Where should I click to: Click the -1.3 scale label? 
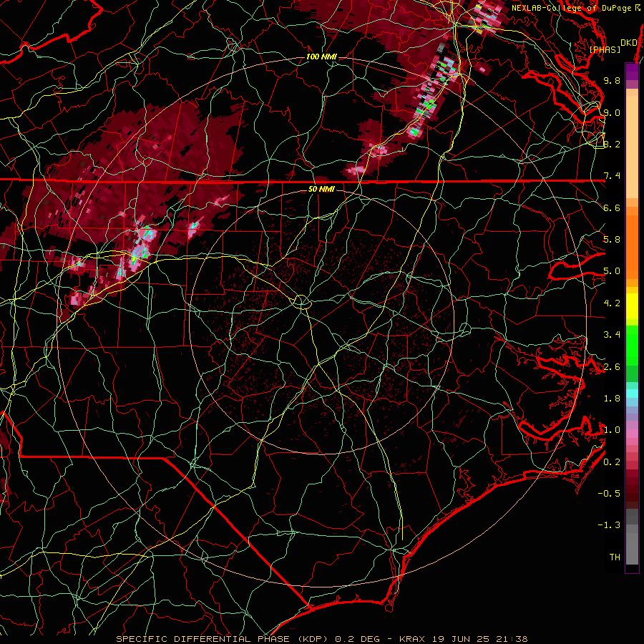(x=609, y=525)
